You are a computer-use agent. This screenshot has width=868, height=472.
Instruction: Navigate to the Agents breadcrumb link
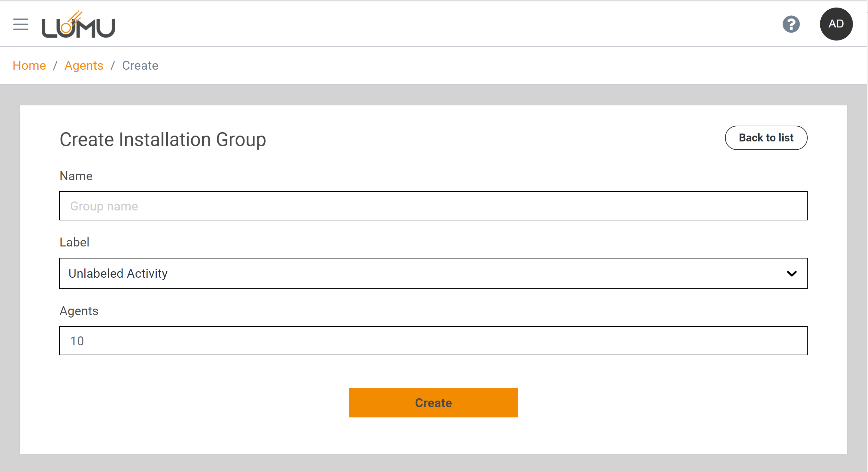[x=84, y=65]
